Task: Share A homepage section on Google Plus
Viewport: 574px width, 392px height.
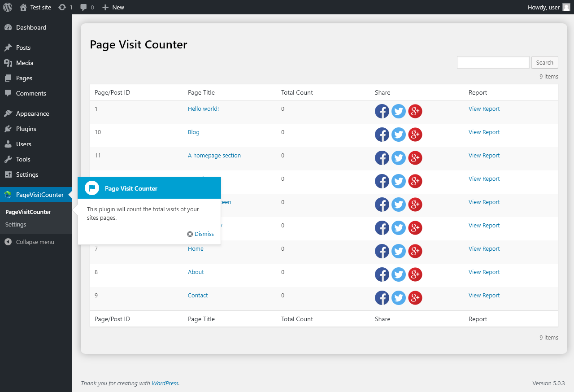Action: pyautogui.click(x=415, y=158)
